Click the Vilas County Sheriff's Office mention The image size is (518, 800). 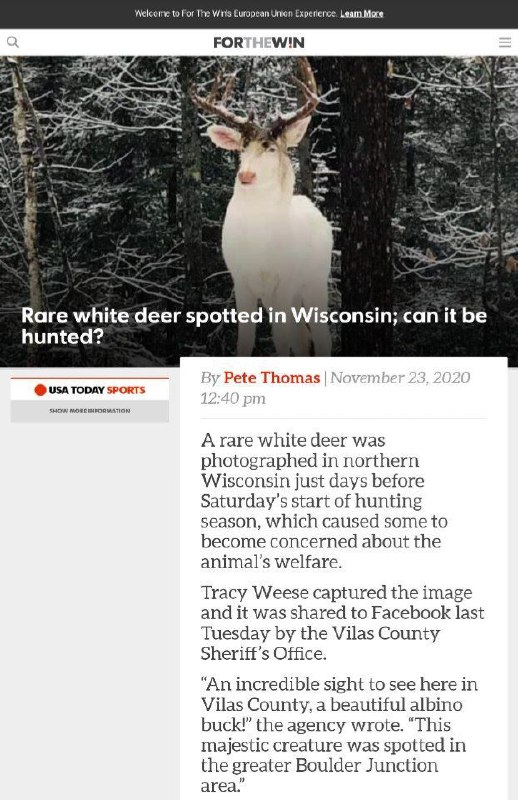coord(320,643)
